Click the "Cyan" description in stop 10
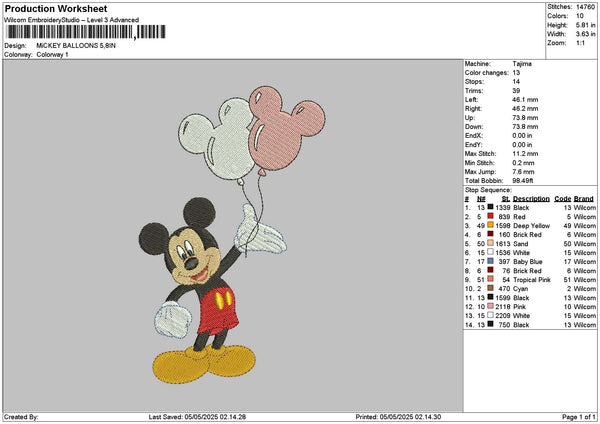Image resolution: width=600 pixels, height=424 pixels. pos(520,289)
